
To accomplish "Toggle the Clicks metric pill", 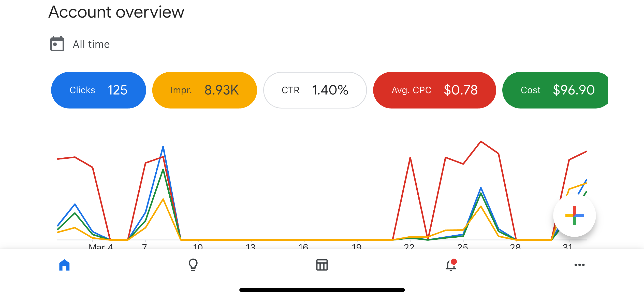I will (98, 90).
